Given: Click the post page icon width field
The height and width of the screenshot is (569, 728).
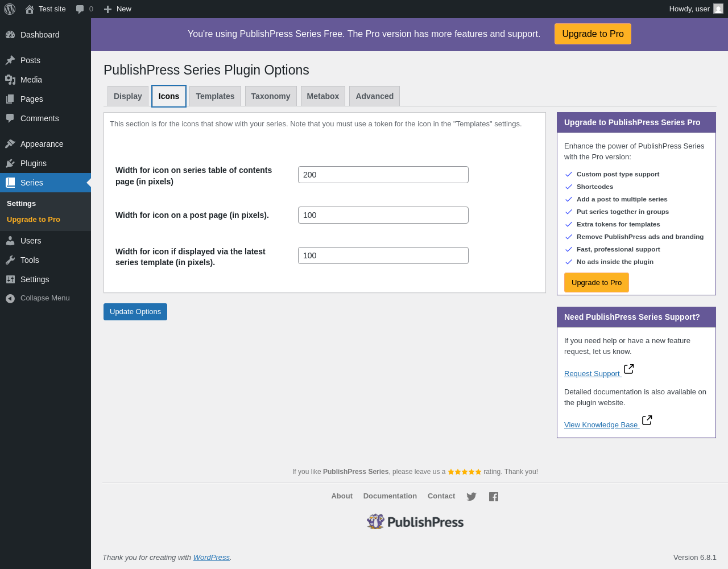Looking at the screenshot, I should coord(383,215).
